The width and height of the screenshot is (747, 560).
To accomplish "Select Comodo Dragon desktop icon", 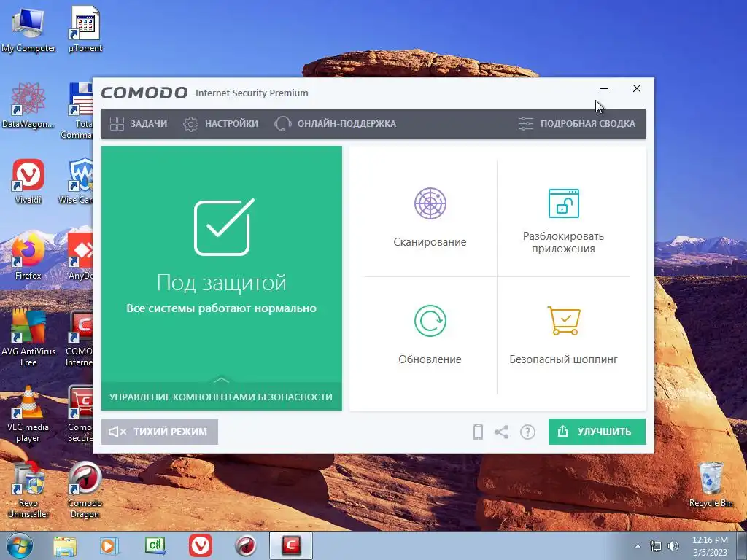I will tap(85, 491).
